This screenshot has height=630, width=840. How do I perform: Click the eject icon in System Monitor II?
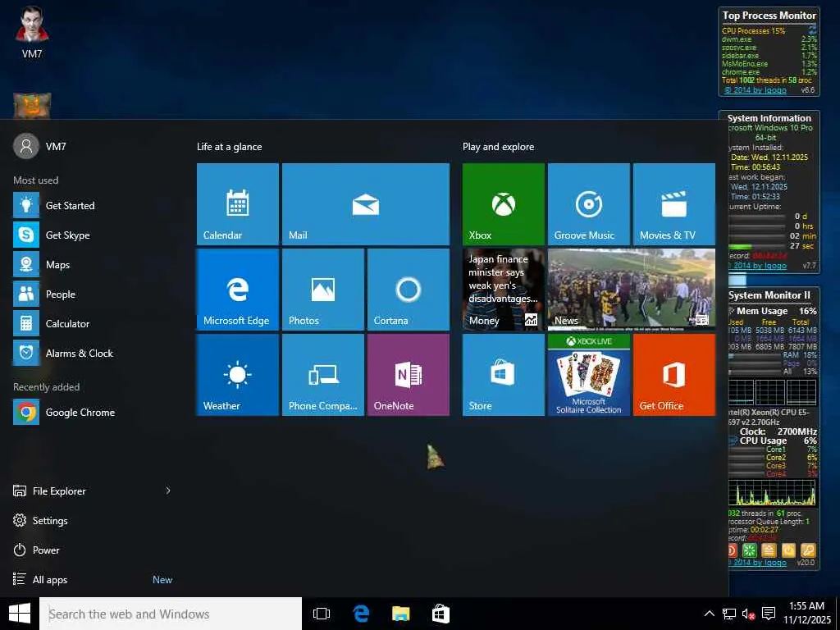(769, 550)
